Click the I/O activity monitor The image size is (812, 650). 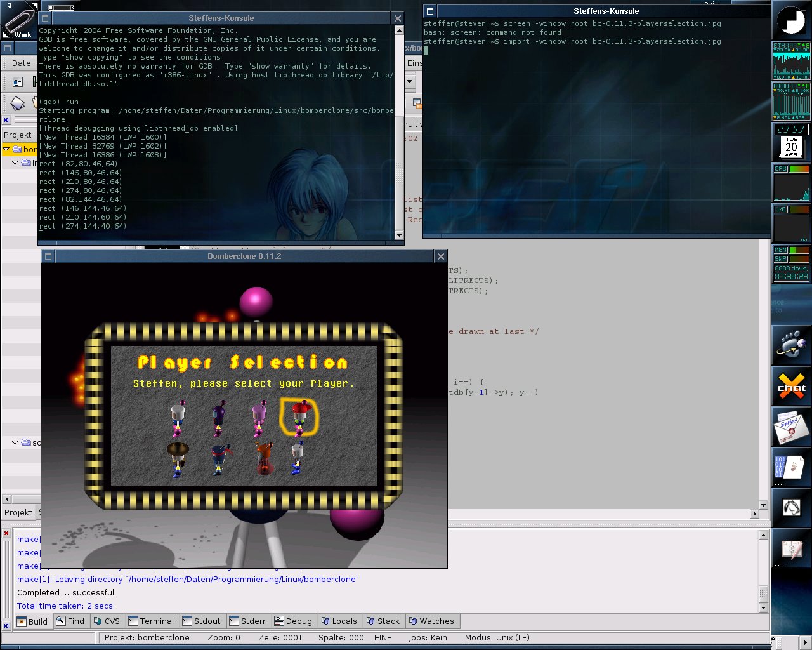click(791, 223)
